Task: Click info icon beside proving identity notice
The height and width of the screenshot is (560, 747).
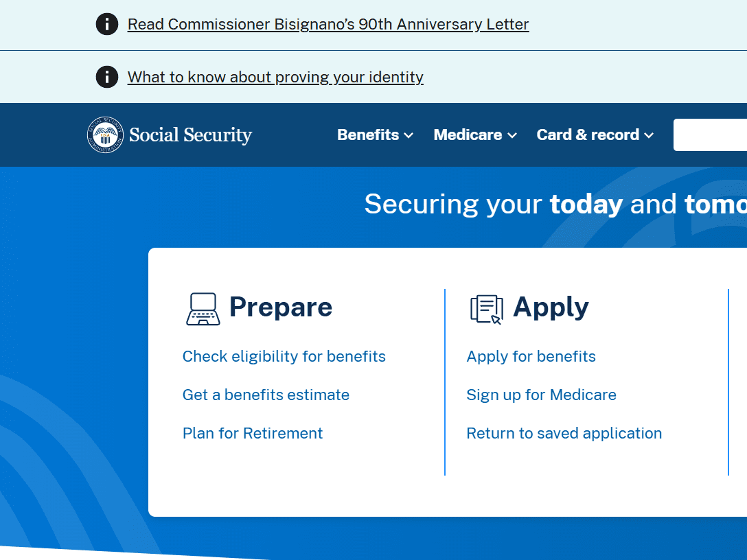Action: pyautogui.click(x=107, y=77)
